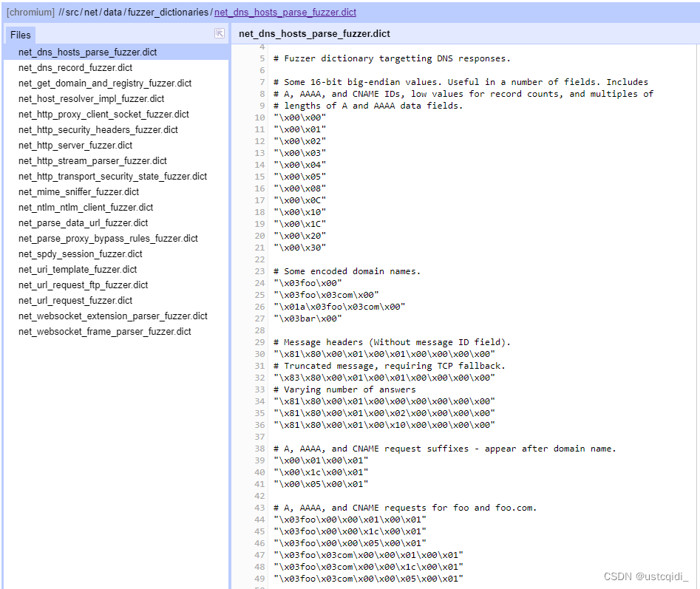Open net_dns_record_fuzzer.dict file
The width and height of the screenshot is (700, 589).
pos(75,68)
